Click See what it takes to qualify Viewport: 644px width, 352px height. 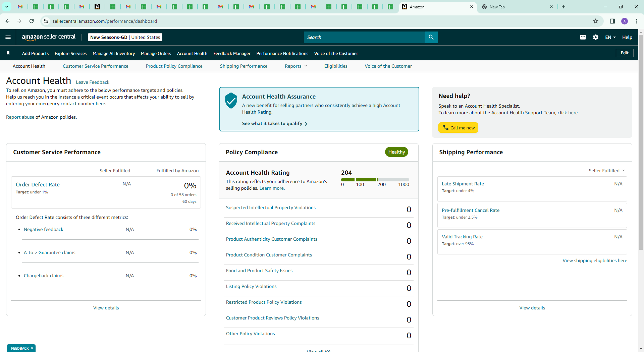(x=275, y=123)
